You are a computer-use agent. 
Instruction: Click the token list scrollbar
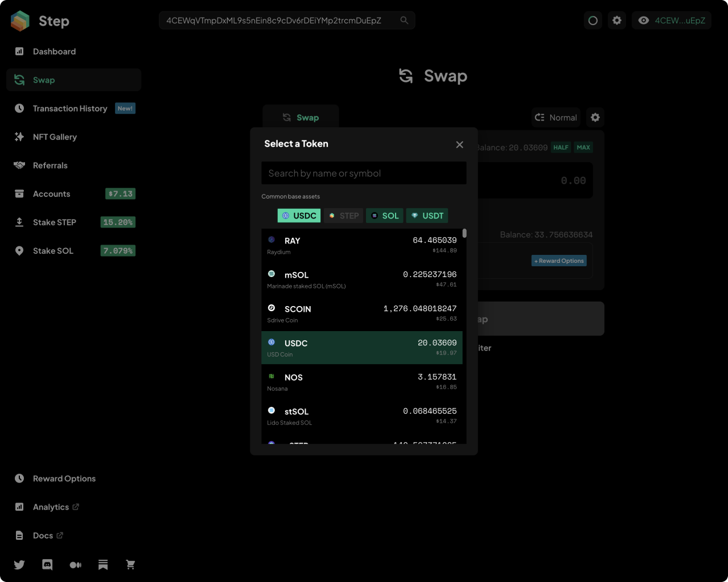click(464, 233)
